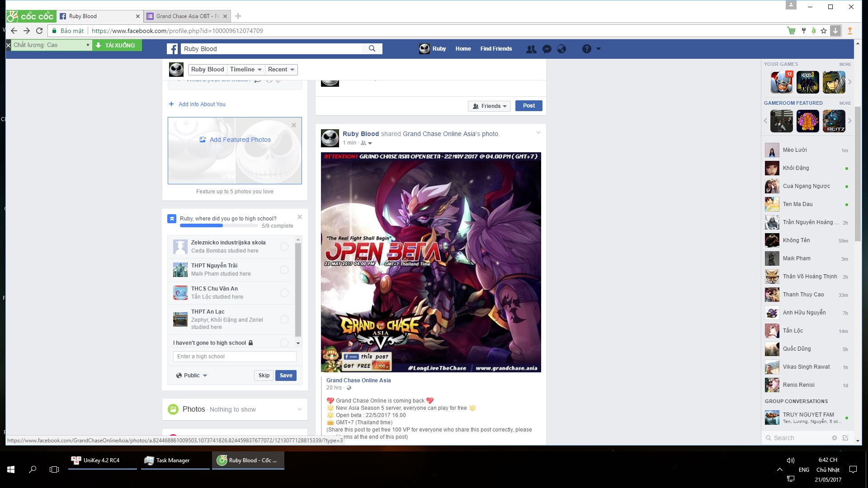Click the high school list scrollbar
Screen dimensions: 868x488
click(298, 289)
